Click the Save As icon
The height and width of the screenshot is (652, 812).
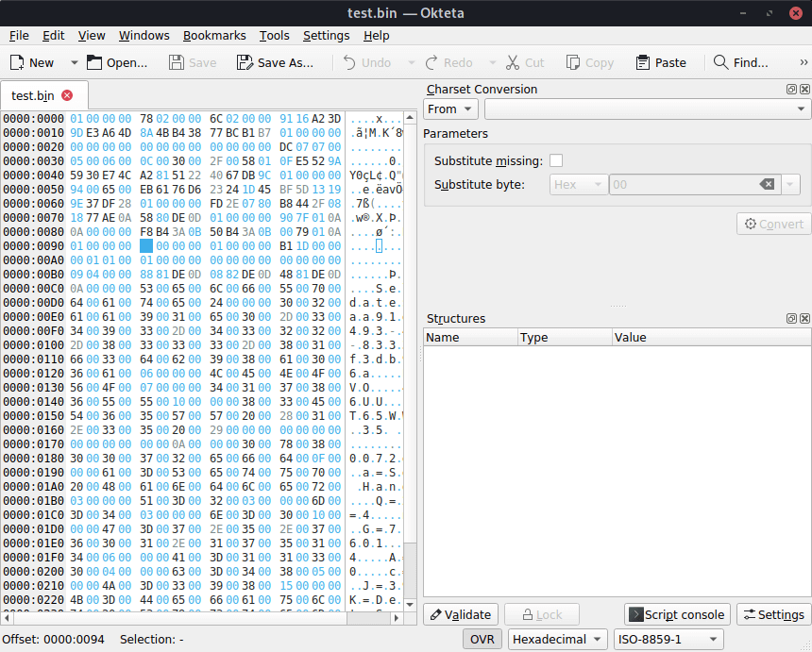click(245, 62)
